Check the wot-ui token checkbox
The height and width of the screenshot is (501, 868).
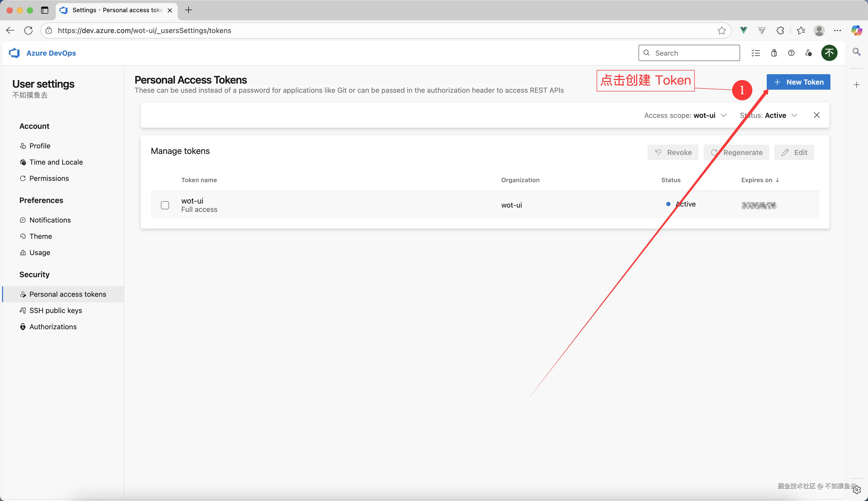pos(165,206)
